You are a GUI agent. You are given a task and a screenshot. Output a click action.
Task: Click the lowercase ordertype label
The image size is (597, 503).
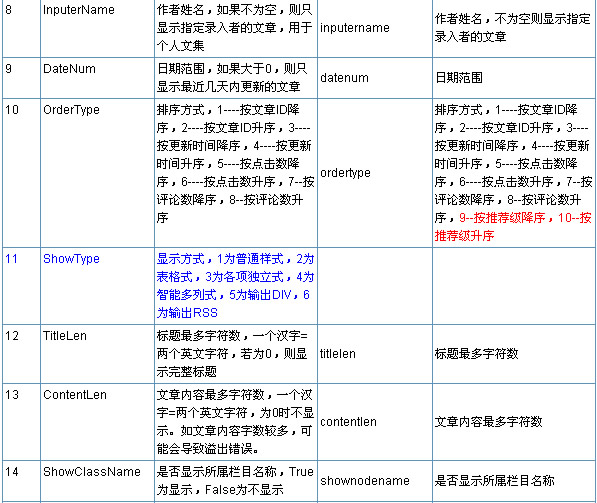pyautogui.click(x=345, y=173)
